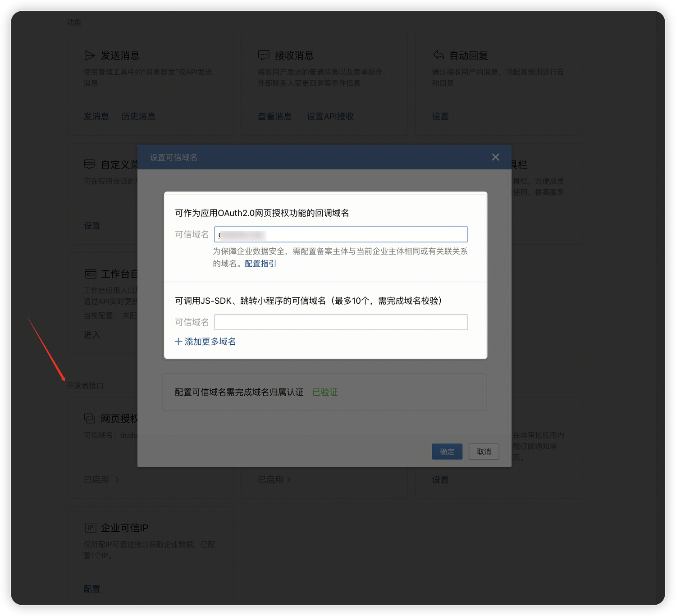Click the reply-arrow icon beside 自动回复
Image resolution: width=676 pixels, height=616 pixels.
(x=438, y=55)
